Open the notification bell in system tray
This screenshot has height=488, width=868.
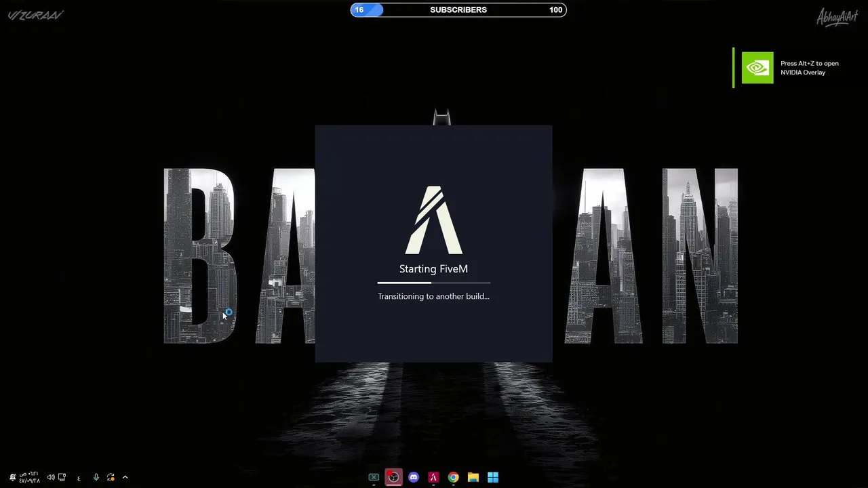pyautogui.click(x=12, y=477)
